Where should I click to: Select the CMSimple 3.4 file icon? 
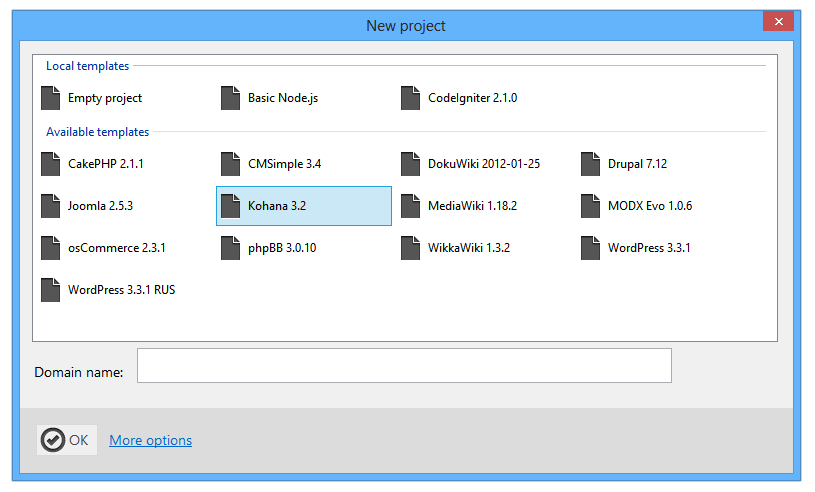pos(230,164)
